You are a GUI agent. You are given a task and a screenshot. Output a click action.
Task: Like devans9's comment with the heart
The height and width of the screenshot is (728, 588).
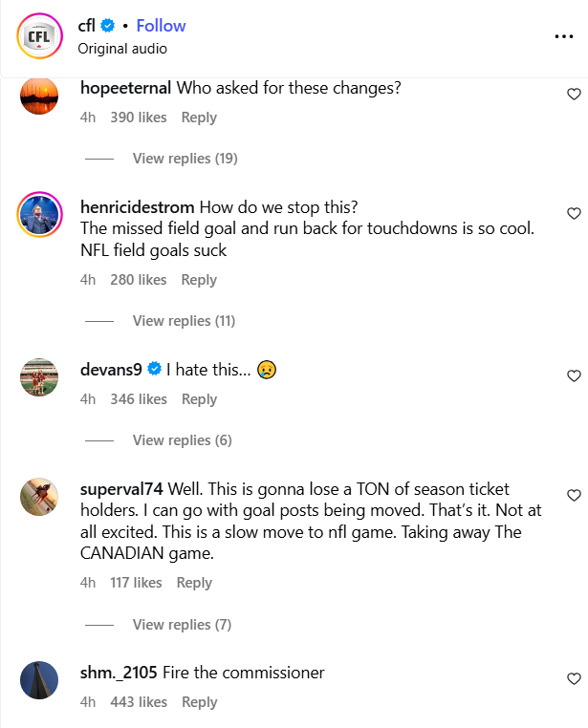[574, 375]
